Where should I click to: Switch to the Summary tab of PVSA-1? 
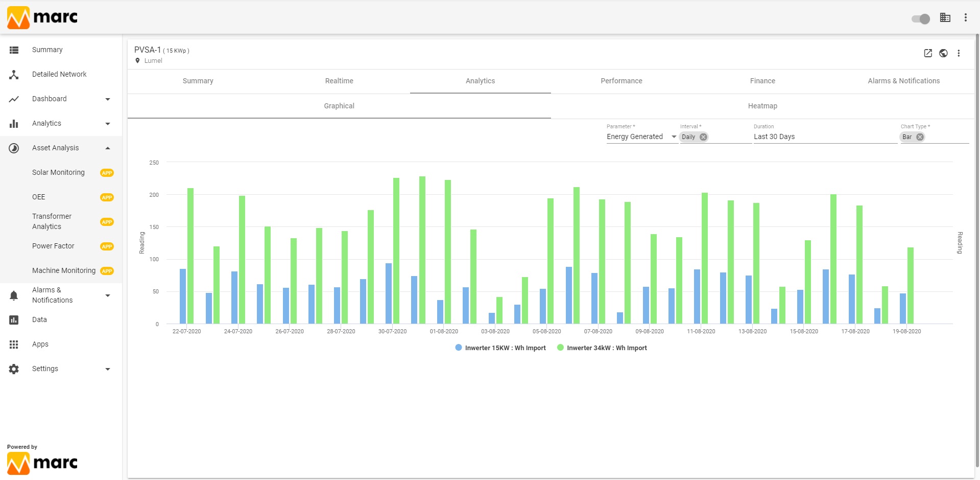pos(198,81)
